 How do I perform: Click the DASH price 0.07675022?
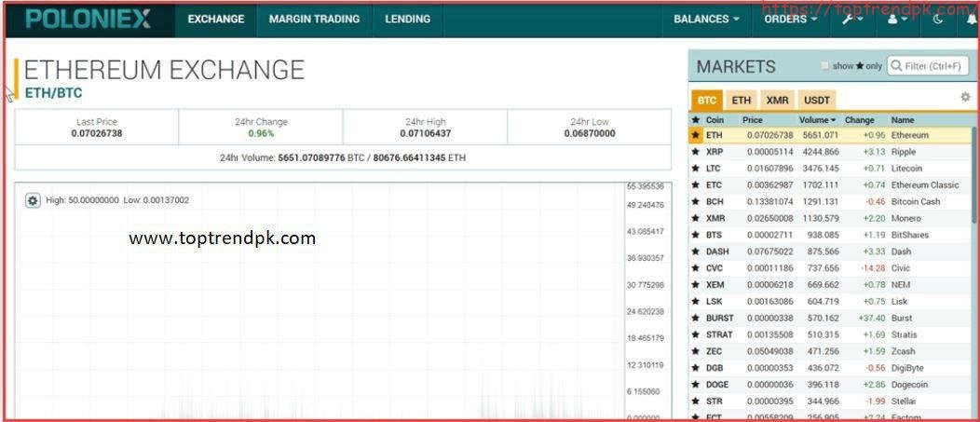770,252
